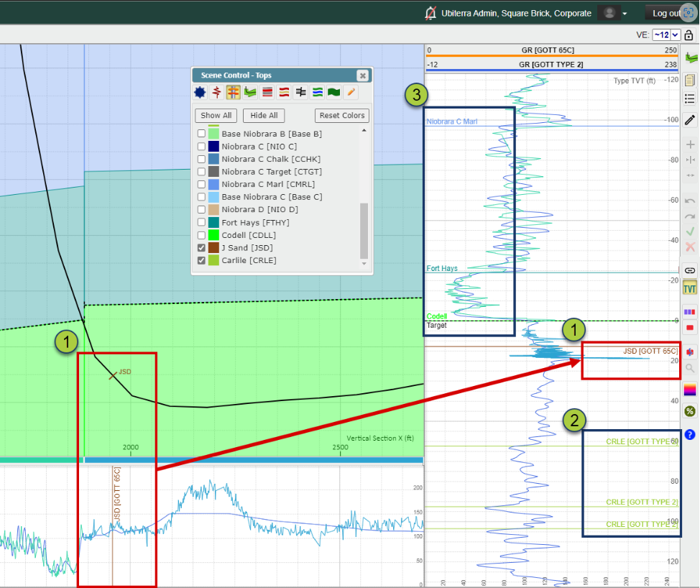Open the list view icon in right sidebar
Viewport: 700px width, 588px height.
point(690,98)
